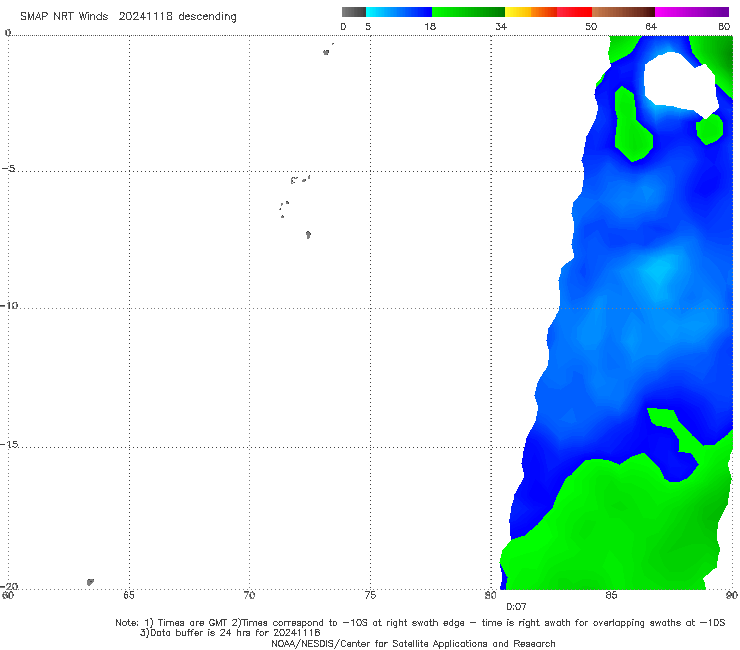Click the longitude axis label '85'
Image resolution: width=740 pixels, height=650 pixels.
coord(611,595)
